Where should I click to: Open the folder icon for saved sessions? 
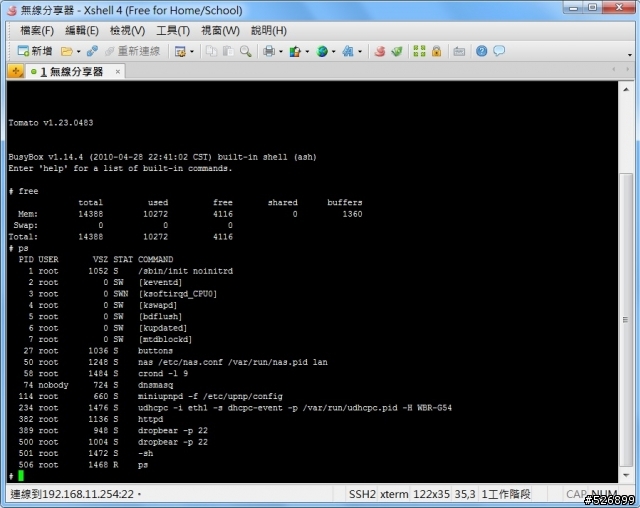(67, 51)
